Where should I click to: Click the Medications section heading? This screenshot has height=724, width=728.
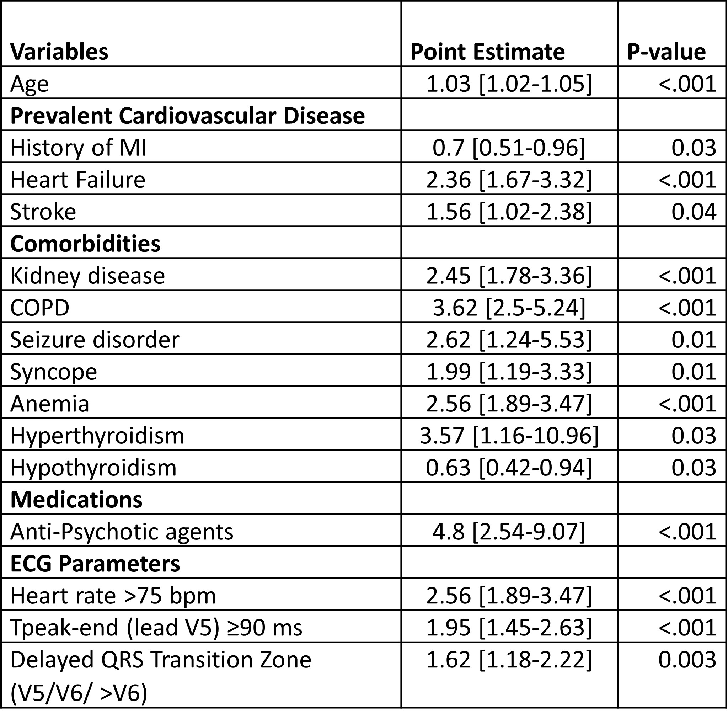(x=76, y=500)
